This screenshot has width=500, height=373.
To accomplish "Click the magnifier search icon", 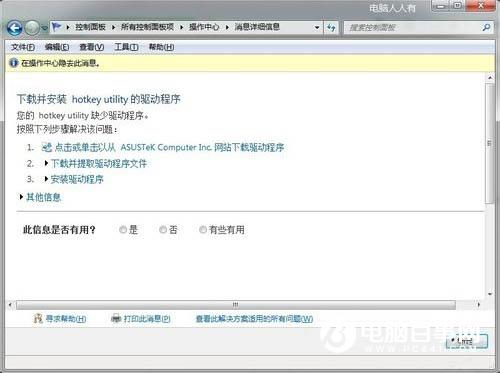I will [486, 28].
